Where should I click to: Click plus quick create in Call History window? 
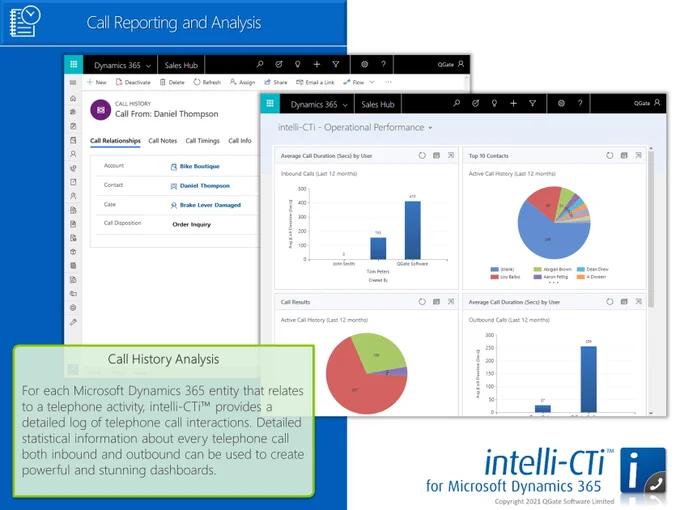click(317, 64)
